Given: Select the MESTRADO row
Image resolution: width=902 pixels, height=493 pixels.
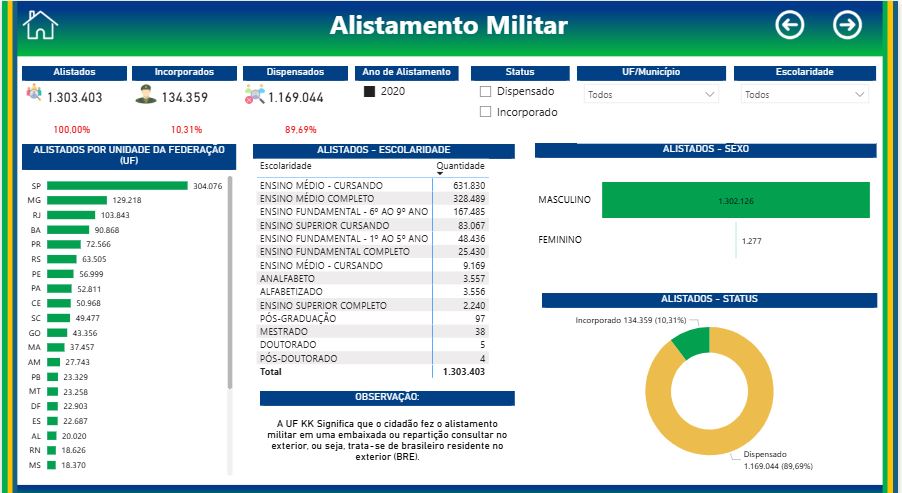Looking at the screenshot, I should [372, 331].
